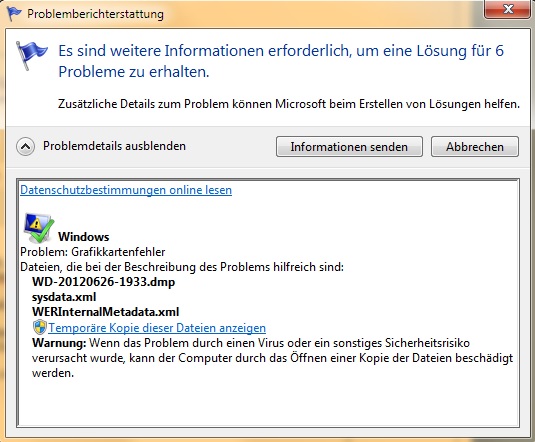Send the report via 'Informationen senden'

[x=349, y=147]
